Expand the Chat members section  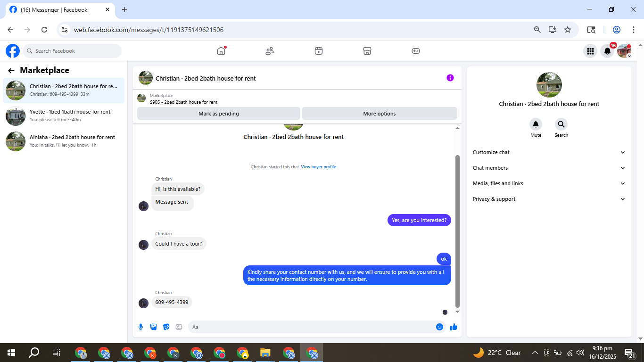[x=549, y=168]
